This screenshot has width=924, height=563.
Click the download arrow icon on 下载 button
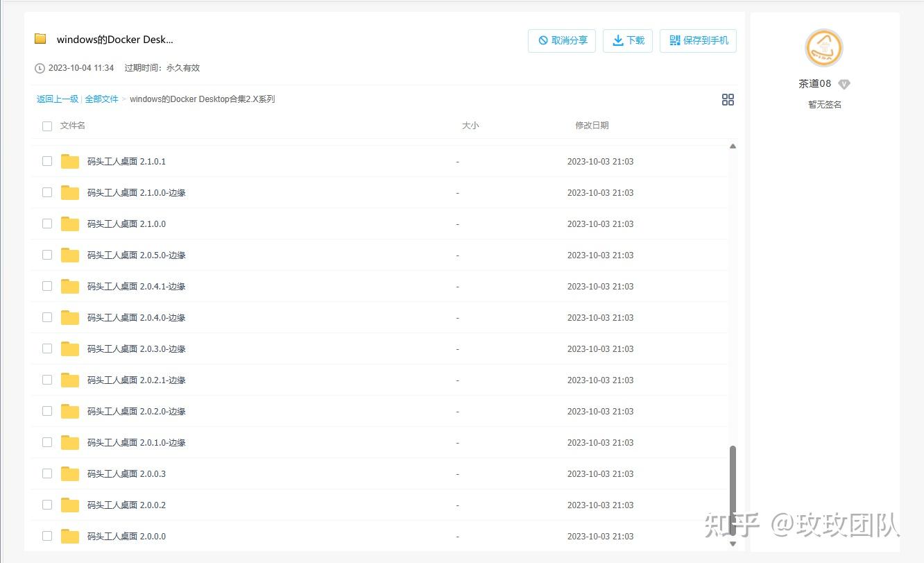coord(617,40)
